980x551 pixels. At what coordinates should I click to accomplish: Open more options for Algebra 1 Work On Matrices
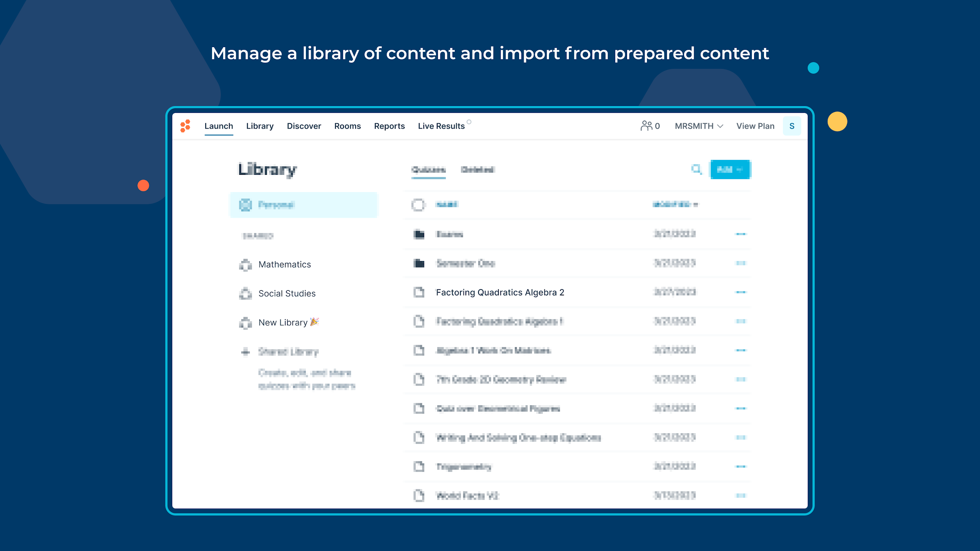click(x=741, y=350)
